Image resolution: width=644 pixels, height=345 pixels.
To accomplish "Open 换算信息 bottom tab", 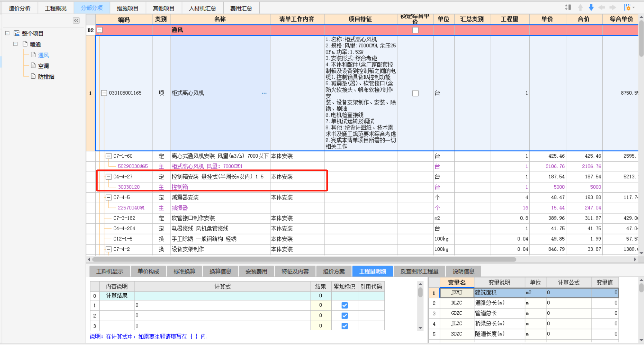I will click(x=221, y=271).
